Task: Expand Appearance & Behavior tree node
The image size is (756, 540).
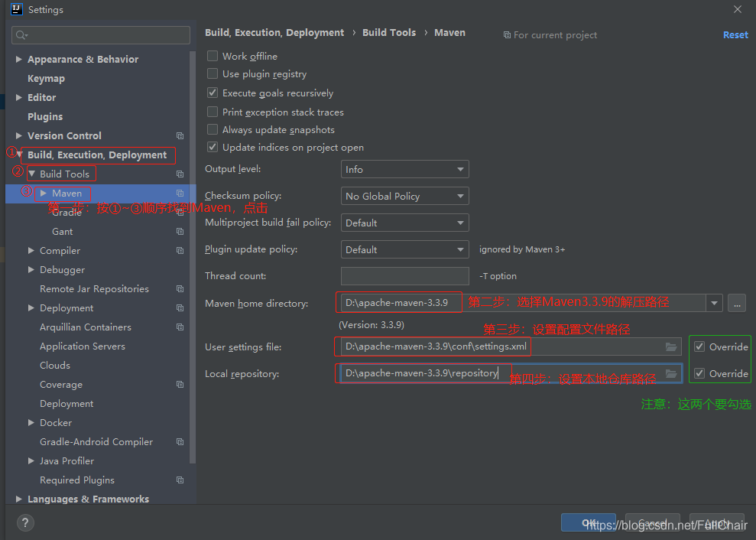Action: (19, 60)
